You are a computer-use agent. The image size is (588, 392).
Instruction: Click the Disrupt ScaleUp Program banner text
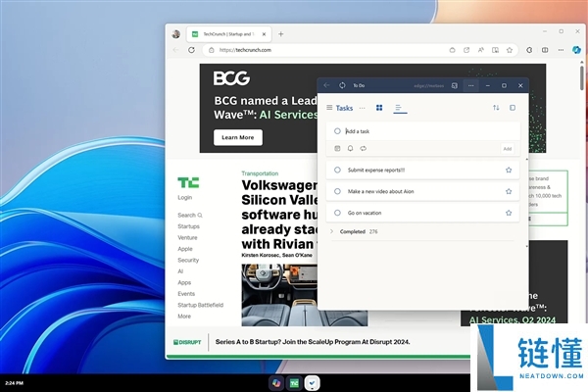[x=313, y=342]
